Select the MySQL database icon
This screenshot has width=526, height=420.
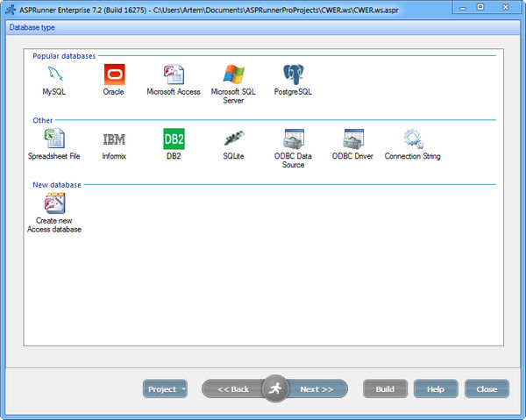(x=54, y=75)
